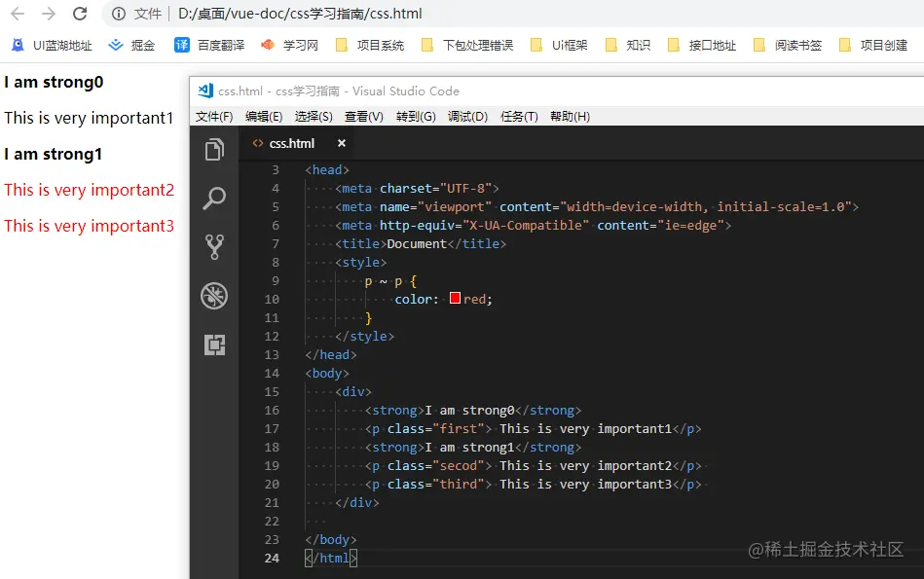Open the 帮助(H) menu
Image resolution: width=924 pixels, height=579 pixels.
click(x=569, y=116)
